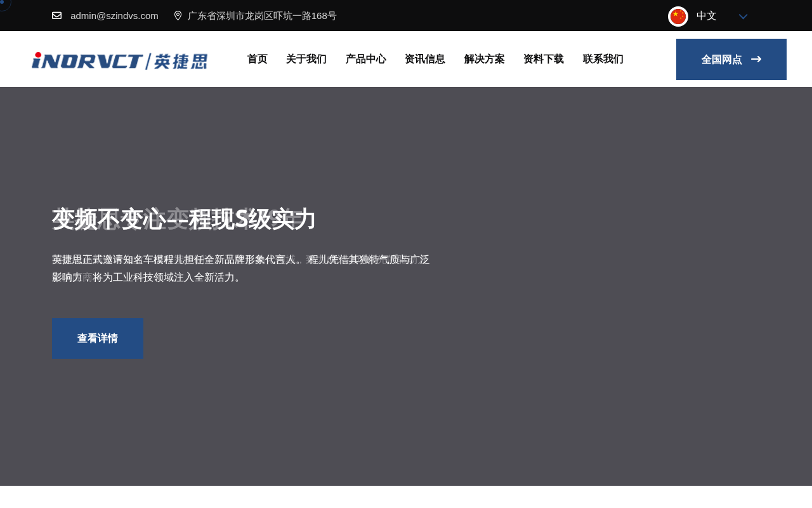Go to 资料下载 in navigation
The height and width of the screenshot is (508, 812).
point(544,59)
